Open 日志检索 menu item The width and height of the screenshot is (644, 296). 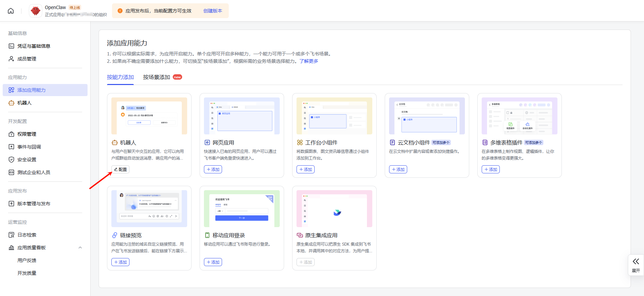[45, 235]
